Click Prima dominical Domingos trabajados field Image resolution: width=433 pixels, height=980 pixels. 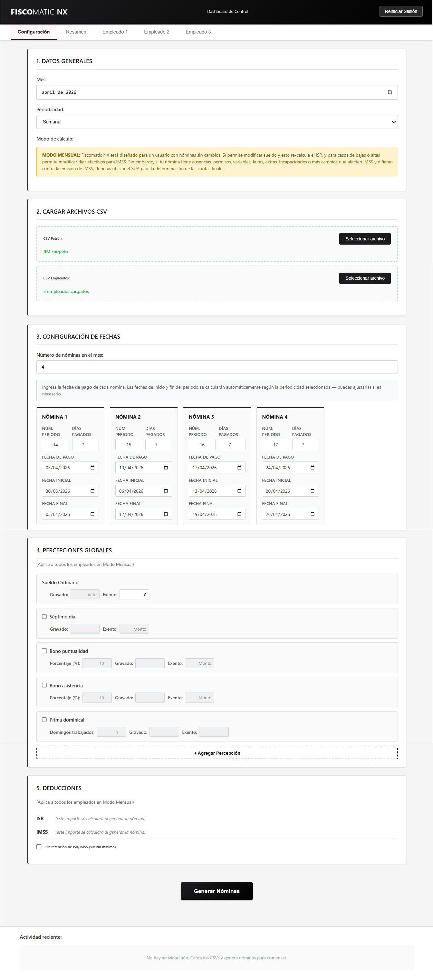(111, 732)
